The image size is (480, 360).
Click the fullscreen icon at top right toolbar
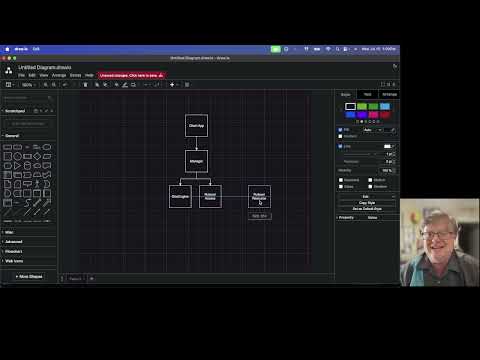click(383, 84)
